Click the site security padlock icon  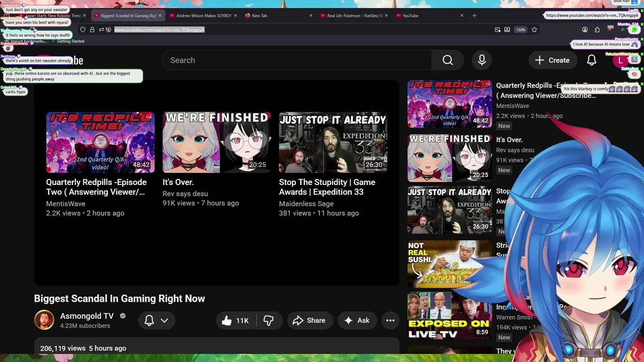tap(92, 30)
